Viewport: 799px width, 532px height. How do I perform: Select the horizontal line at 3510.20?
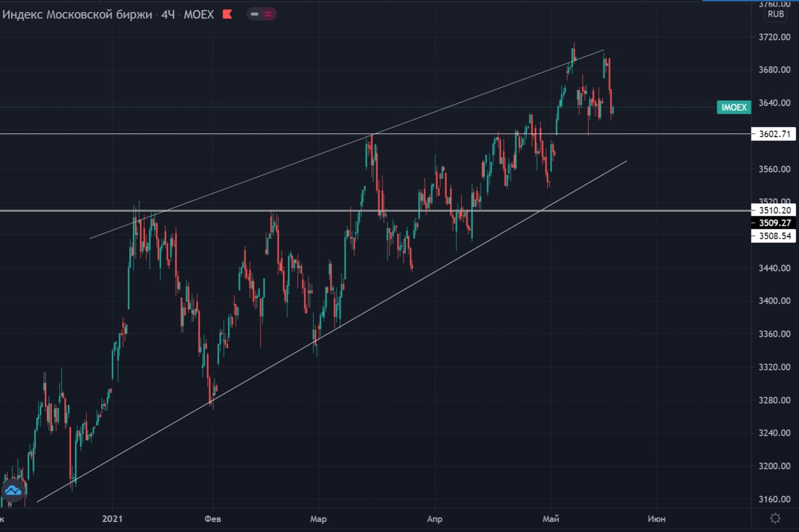click(375, 211)
